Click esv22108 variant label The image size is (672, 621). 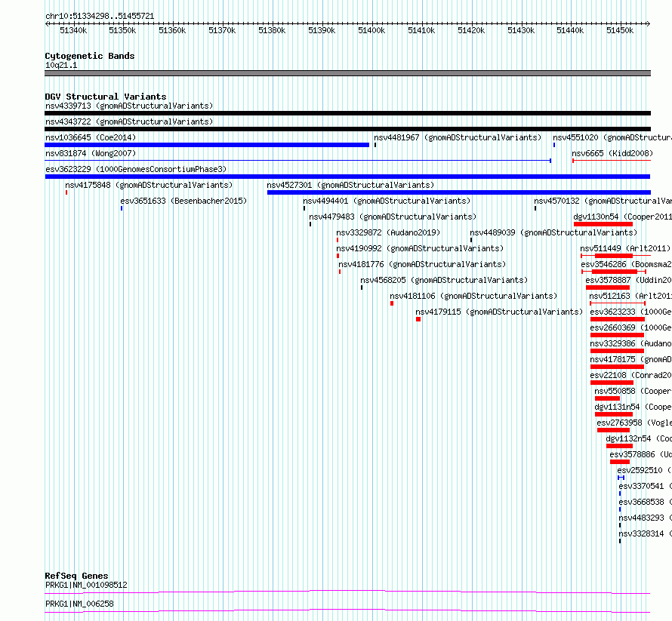tap(630, 375)
